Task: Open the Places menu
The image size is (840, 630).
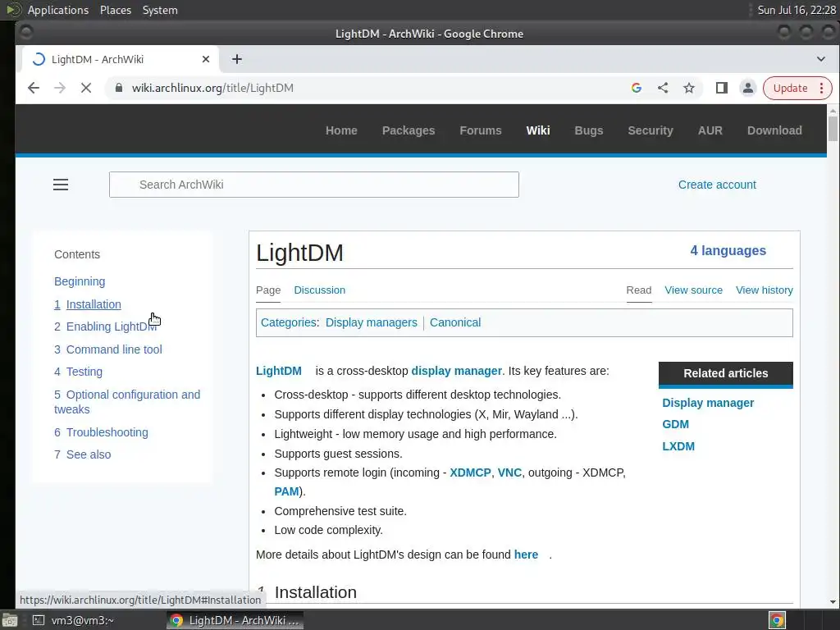Action: click(x=116, y=10)
